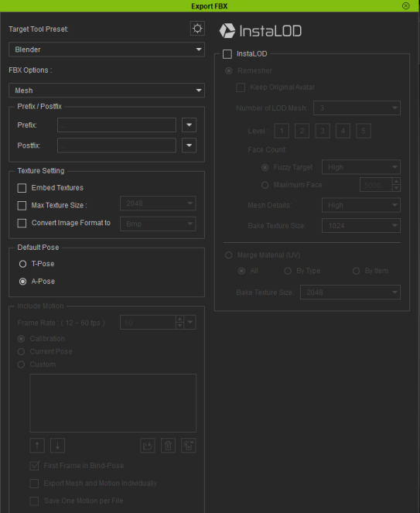Select the Current Pose motion option
This screenshot has height=513, width=420.
pos(21,352)
